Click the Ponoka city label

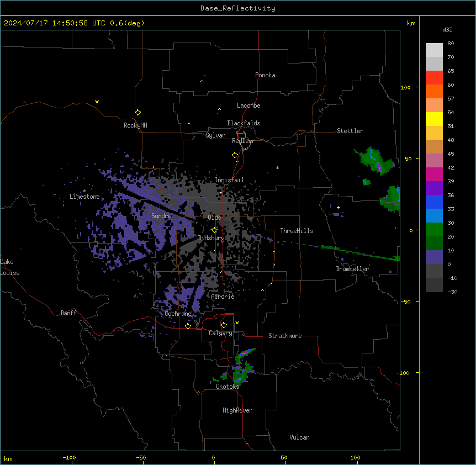(x=265, y=75)
